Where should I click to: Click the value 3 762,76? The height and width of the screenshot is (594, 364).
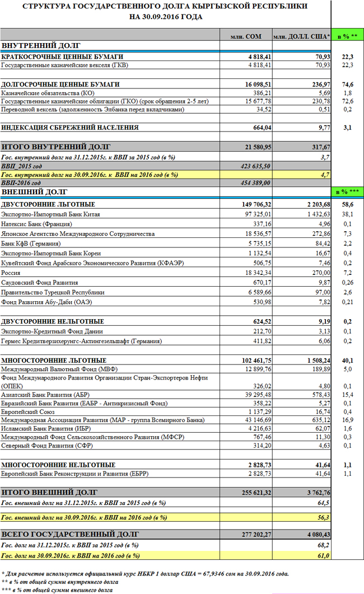[319, 493]
